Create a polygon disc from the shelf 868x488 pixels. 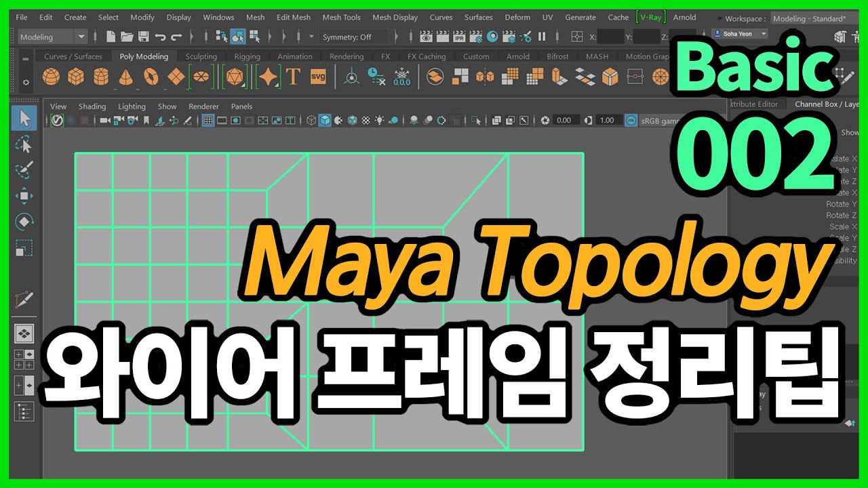click(201, 77)
